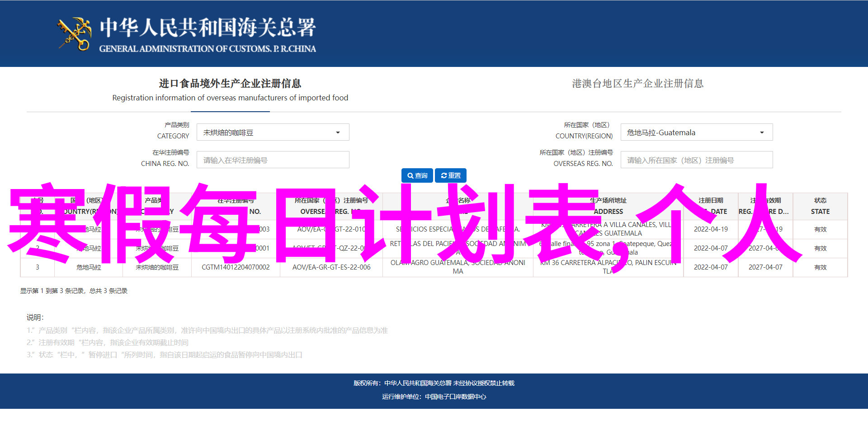868x426 pixels.
Task: Click the 有效 status in row three
Action: (x=820, y=267)
